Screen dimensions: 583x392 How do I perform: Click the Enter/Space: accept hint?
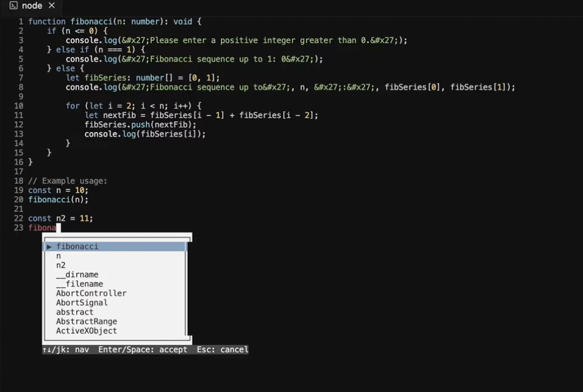click(143, 350)
